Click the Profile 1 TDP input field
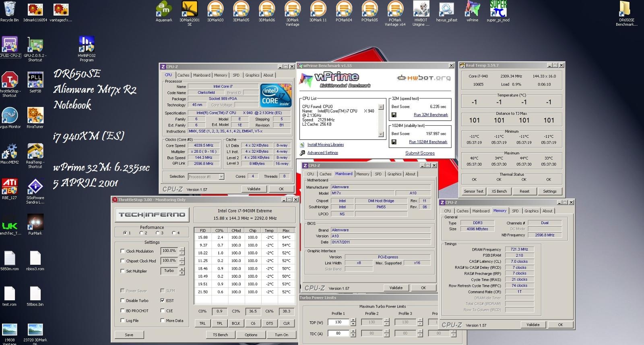Screen dimensions: 644x345 (338, 322)
